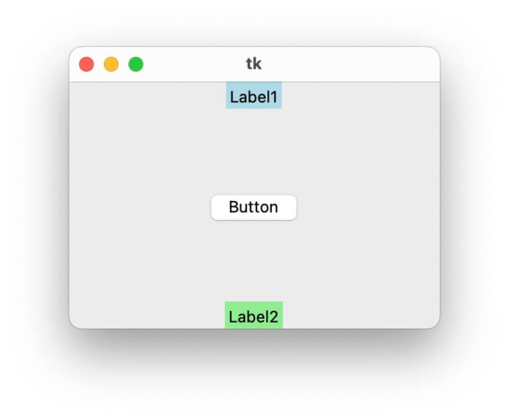Click empty area right of Label1

[x=361, y=96]
